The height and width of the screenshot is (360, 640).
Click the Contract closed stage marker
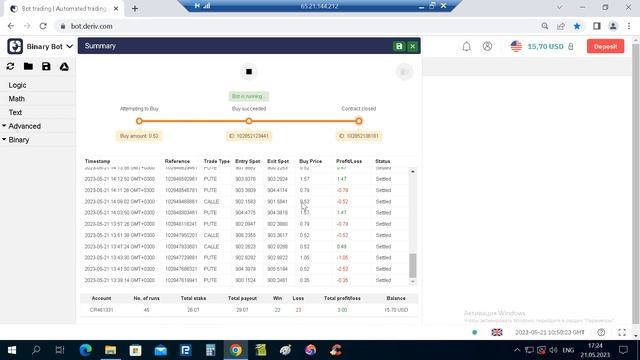pos(358,121)
